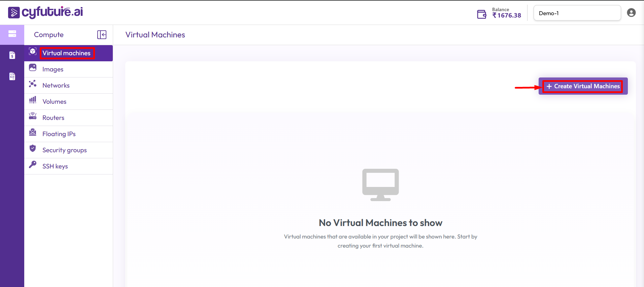Click the SSH keys key icon
The height and width of the screenshot is (287, 644).
point(33,165)
